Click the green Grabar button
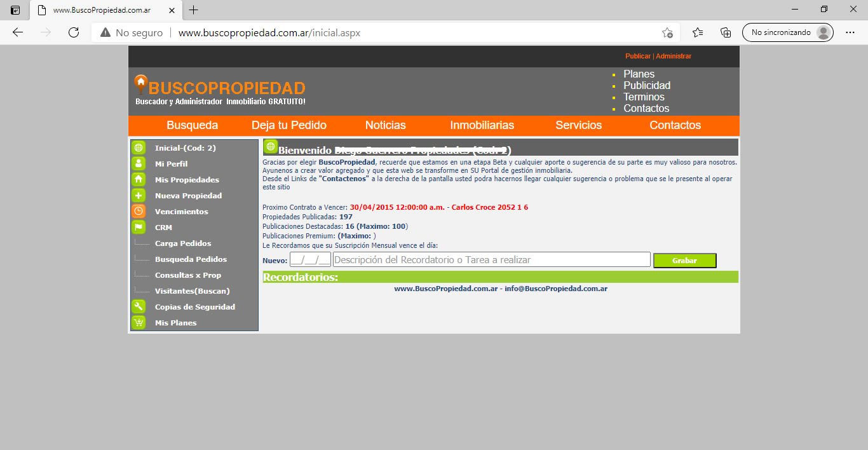Image resolution: width=868 pixels, height=450 pixels. [685, 261]
